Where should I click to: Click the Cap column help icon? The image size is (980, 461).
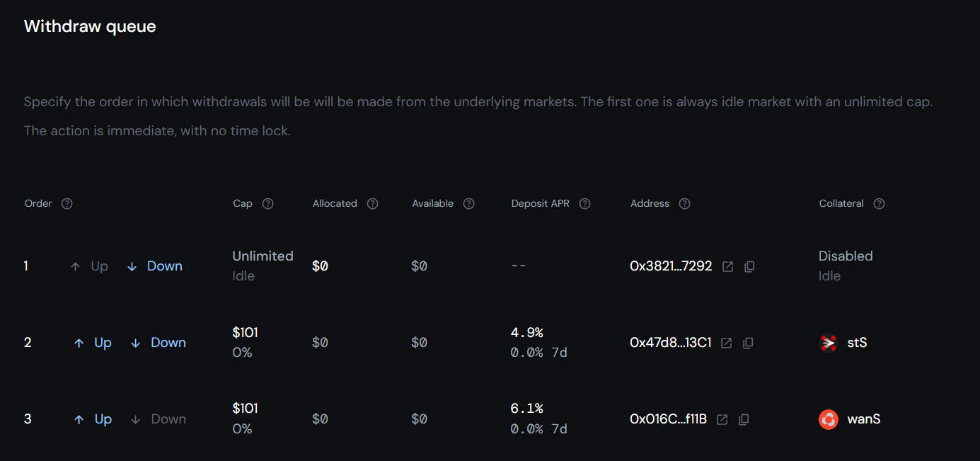[267, 203]
